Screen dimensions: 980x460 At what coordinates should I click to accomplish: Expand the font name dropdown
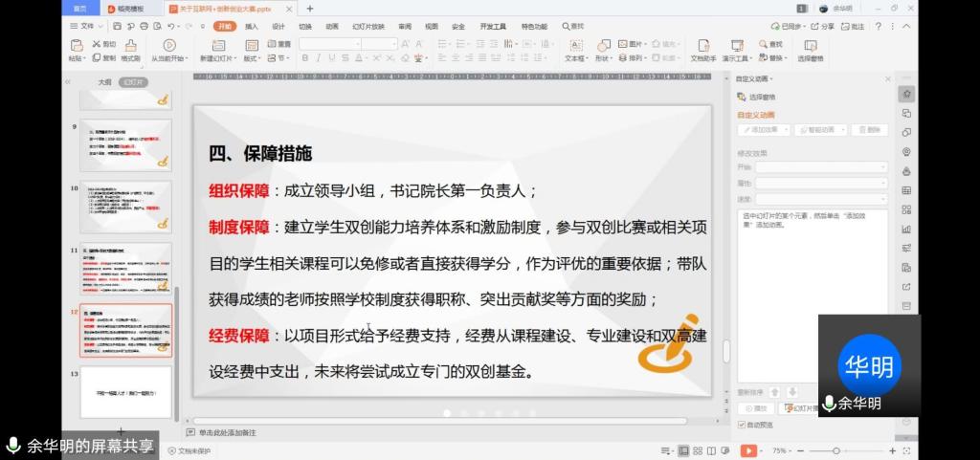[355, 44]
